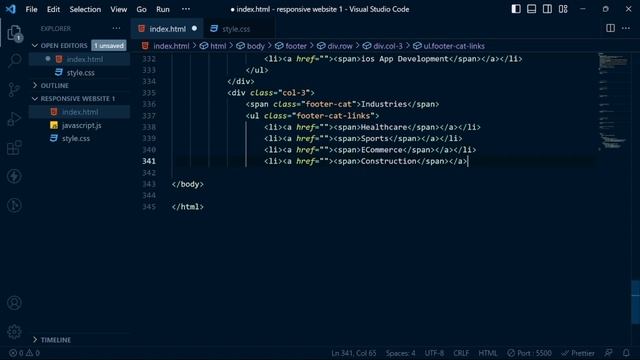Open the Extensions view
This screenshot has height=360, width=640.
[x=14, y=147]
